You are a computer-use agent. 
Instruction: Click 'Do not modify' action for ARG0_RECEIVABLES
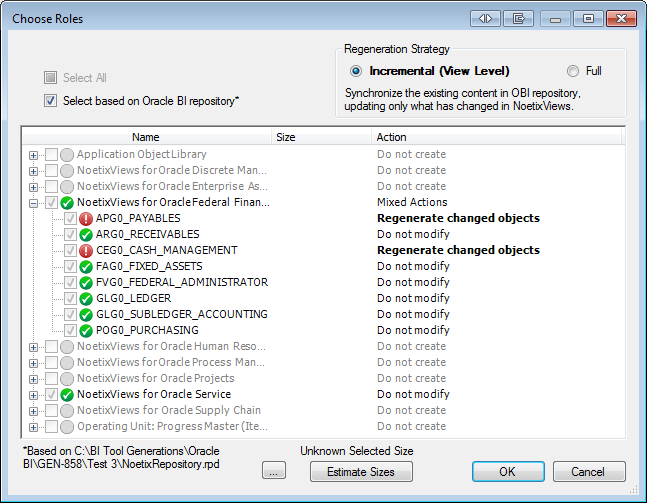click(x=413, y=234)
